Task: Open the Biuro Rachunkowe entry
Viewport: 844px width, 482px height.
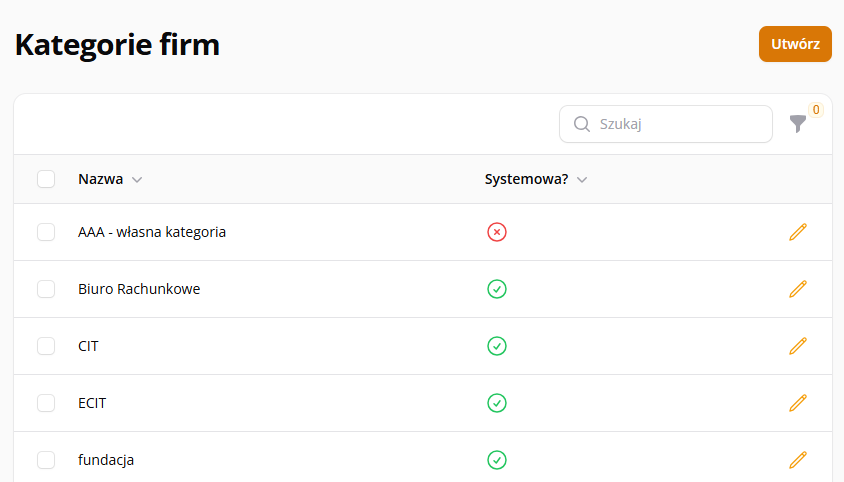Action: (139, 289)
